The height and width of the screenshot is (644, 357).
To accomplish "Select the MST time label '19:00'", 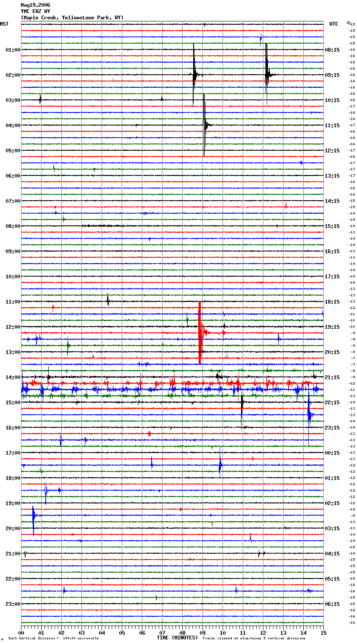I will coord(13,503).
